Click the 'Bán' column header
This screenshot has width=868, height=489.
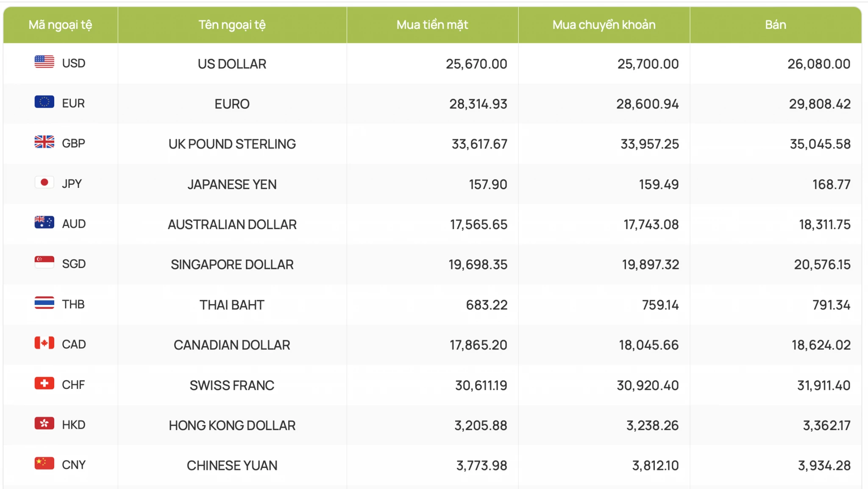776,25
